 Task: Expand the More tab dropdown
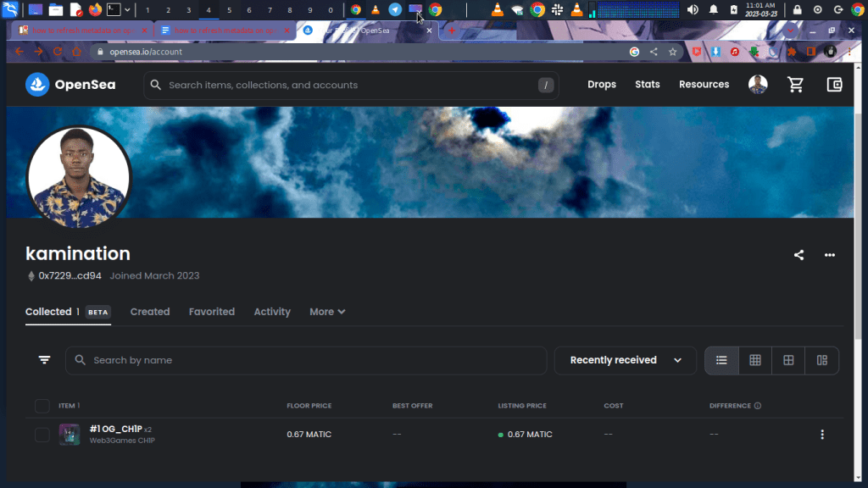327,312
